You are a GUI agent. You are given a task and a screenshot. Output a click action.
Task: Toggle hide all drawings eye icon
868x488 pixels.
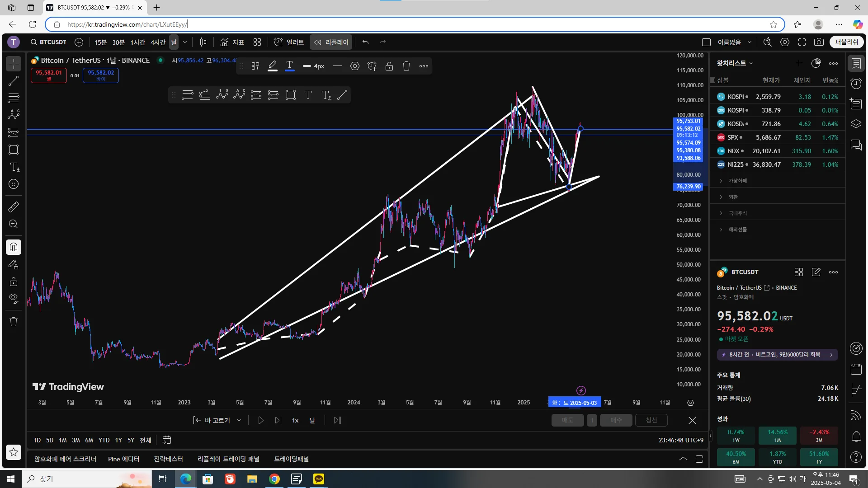[x=14, y=298]
